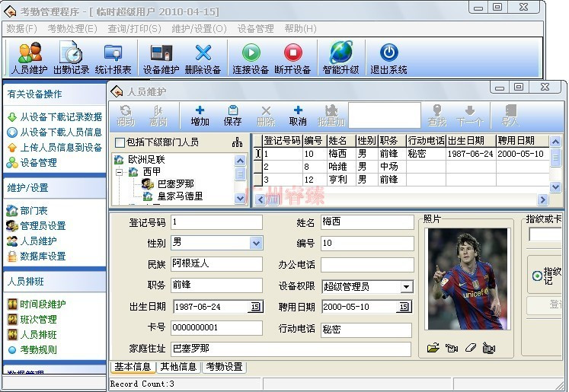The image size is (569, 392).
Task: Click the 删除设备 X icon
Action: [x=203, y=58]
